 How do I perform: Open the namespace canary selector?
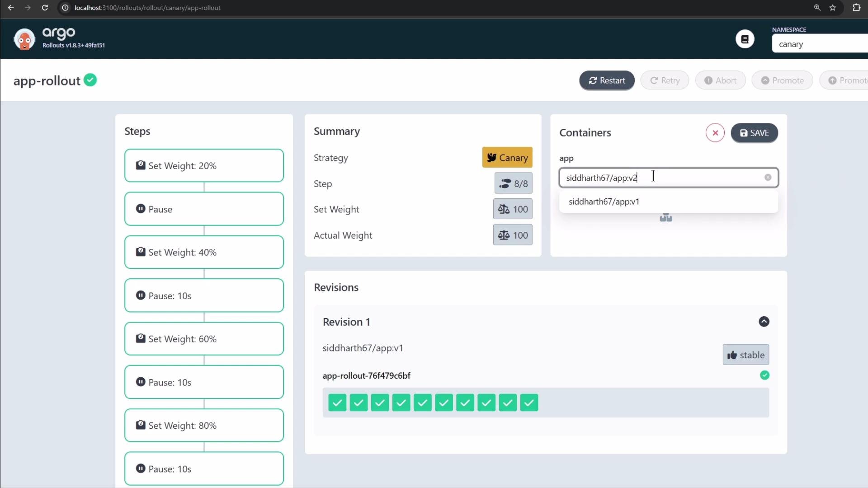(x=820, y=44)
